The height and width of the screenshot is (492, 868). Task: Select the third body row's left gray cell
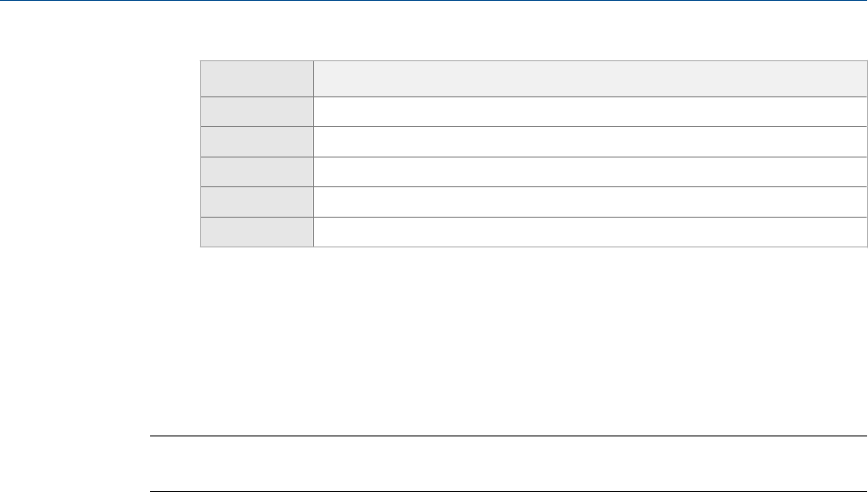click(258, 172)
